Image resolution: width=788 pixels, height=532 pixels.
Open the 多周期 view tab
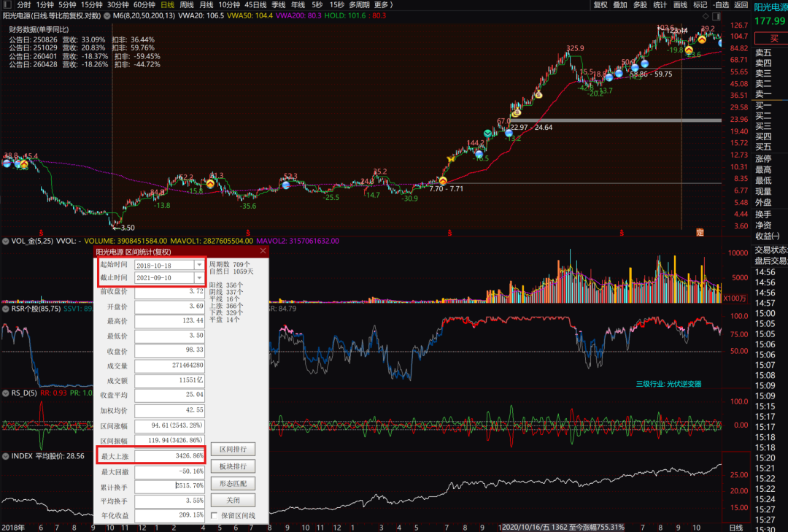(x=359, y=4)
